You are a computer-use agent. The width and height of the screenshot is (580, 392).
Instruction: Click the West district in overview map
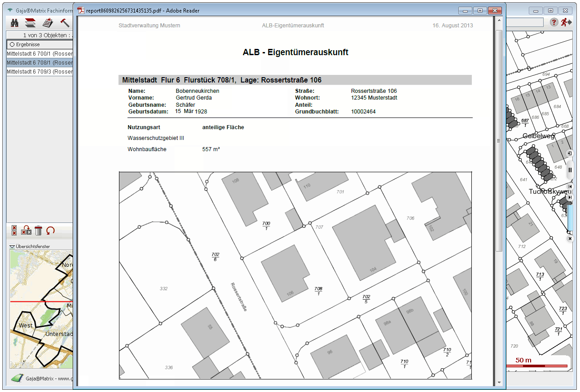(x=26, y=325)
